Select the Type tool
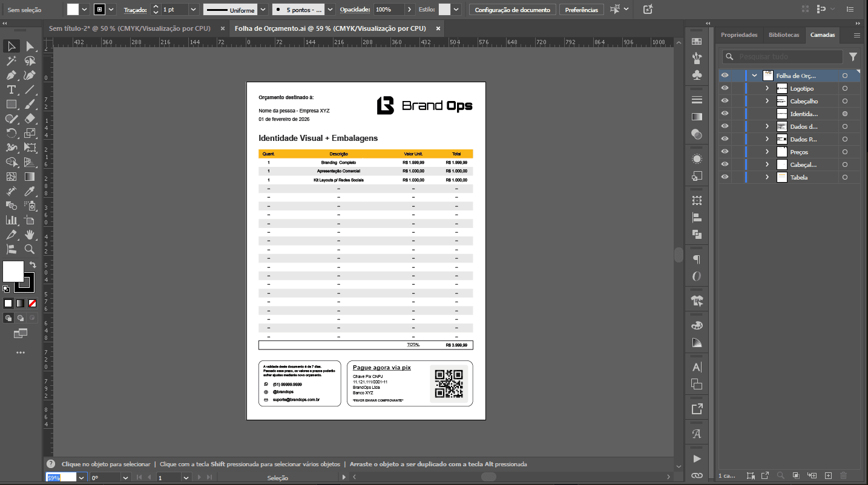This screenshot has height=485, width=868. (x=11, y=90)
